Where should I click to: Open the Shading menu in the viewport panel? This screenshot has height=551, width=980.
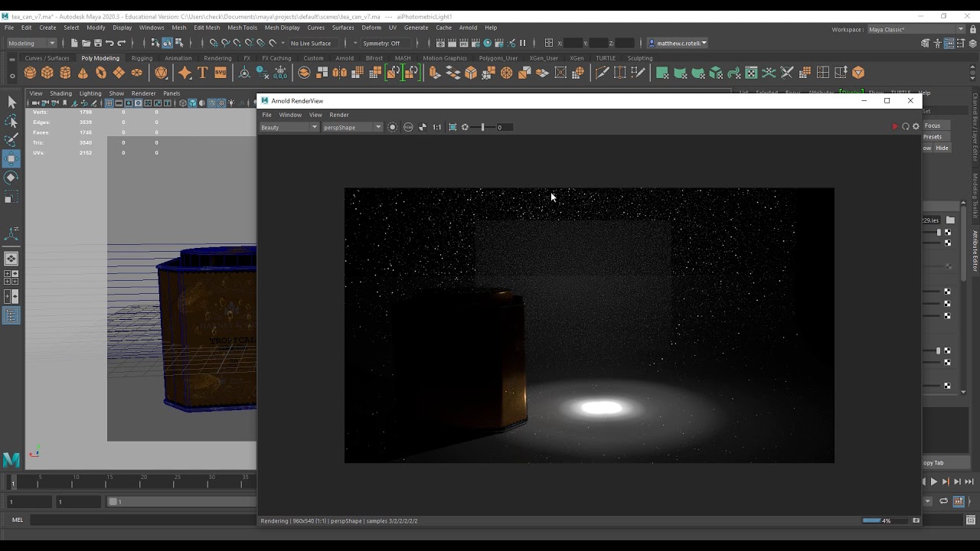point(60,93)
